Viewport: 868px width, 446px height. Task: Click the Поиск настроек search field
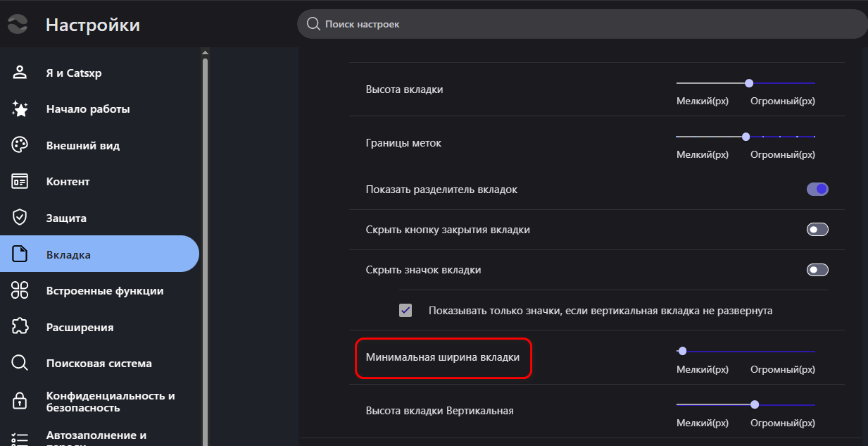(582, 24)
